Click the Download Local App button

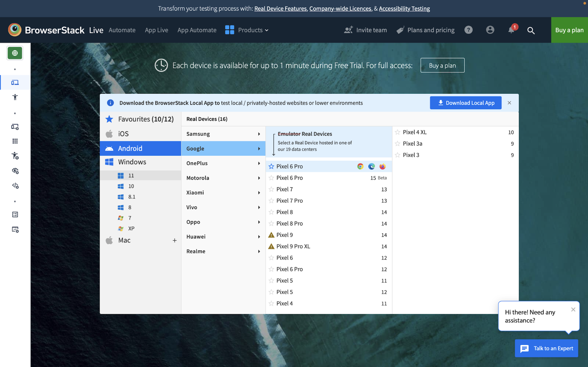coord(465,103)
